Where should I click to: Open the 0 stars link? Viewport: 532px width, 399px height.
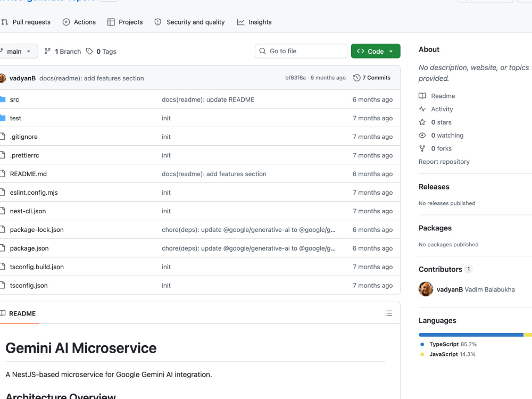(441, 122)
